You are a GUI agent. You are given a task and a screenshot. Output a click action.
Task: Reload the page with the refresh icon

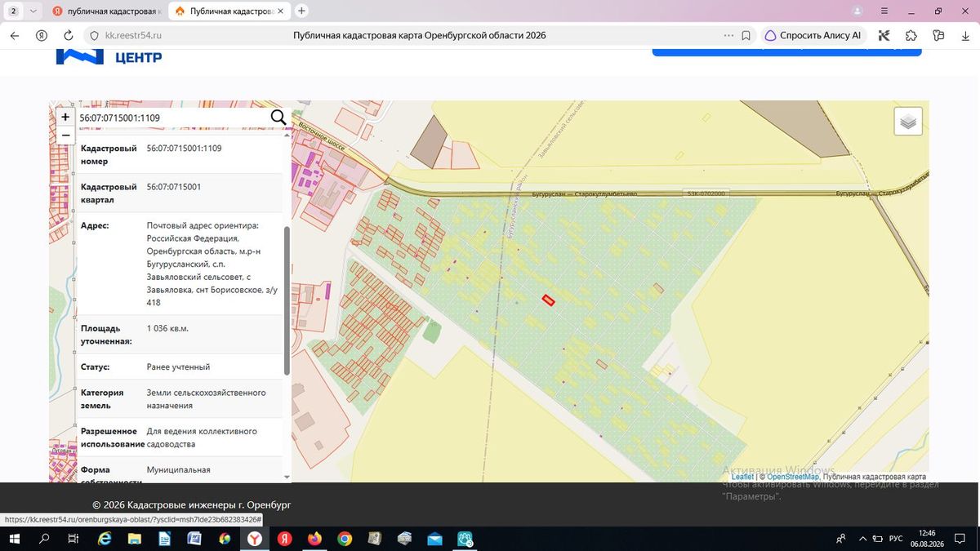tap(69, 36)
